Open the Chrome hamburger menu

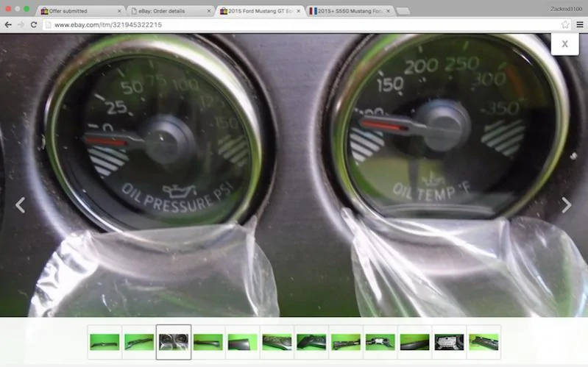point(580,25)
